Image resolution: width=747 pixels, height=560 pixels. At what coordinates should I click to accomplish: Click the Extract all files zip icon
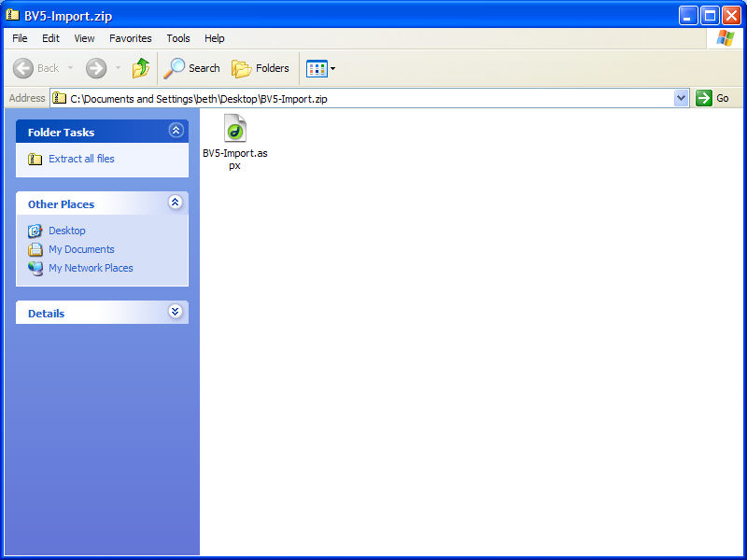(x=35, y=159)
